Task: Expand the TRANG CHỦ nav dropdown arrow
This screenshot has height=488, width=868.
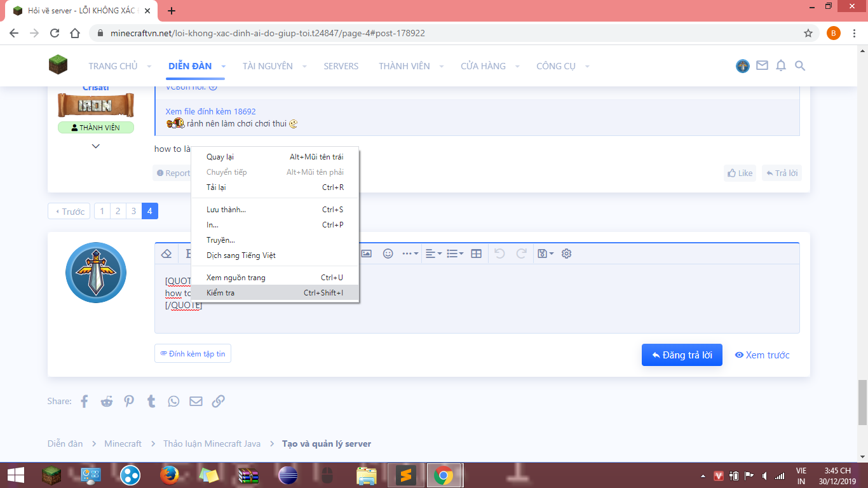Action: click(149, 66)
